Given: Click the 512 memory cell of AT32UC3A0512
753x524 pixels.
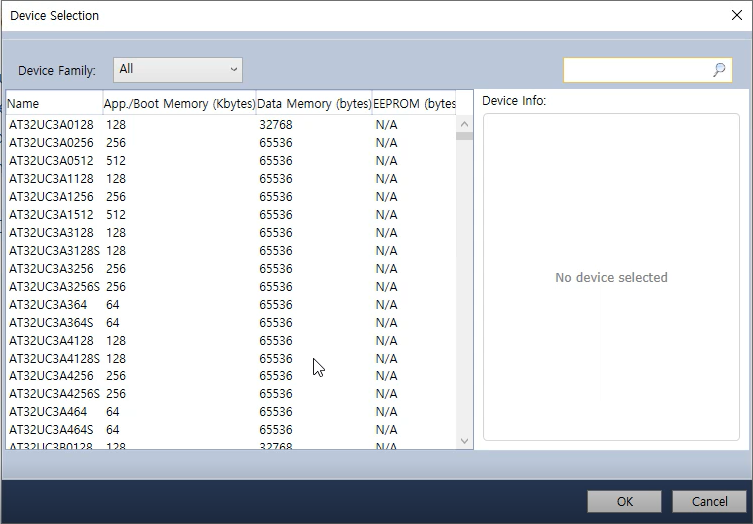Looking at the screenshot, I should pyautogui.click(x=116, y=160).
